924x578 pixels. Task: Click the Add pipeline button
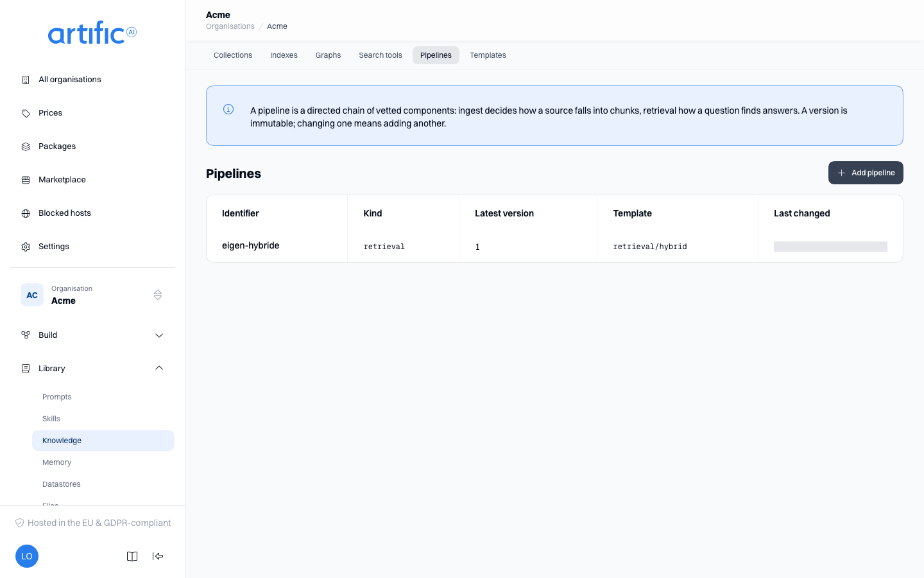866,173
